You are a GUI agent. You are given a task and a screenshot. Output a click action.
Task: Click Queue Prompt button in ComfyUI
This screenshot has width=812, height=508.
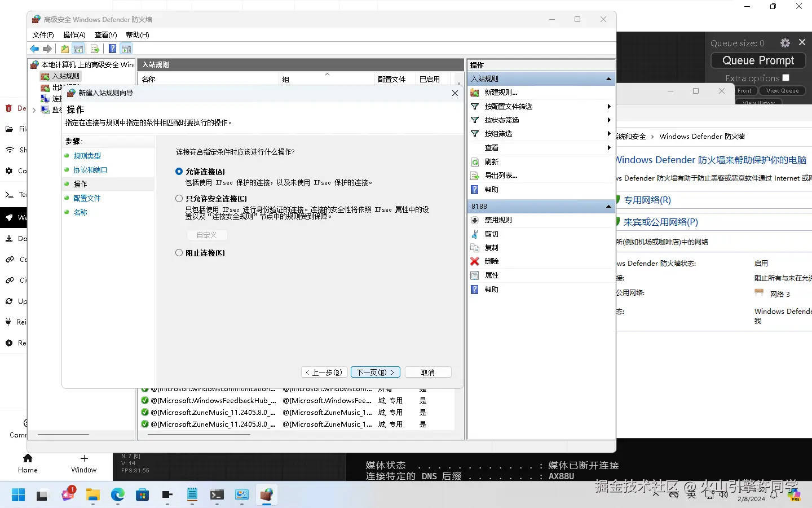(758, 60)
